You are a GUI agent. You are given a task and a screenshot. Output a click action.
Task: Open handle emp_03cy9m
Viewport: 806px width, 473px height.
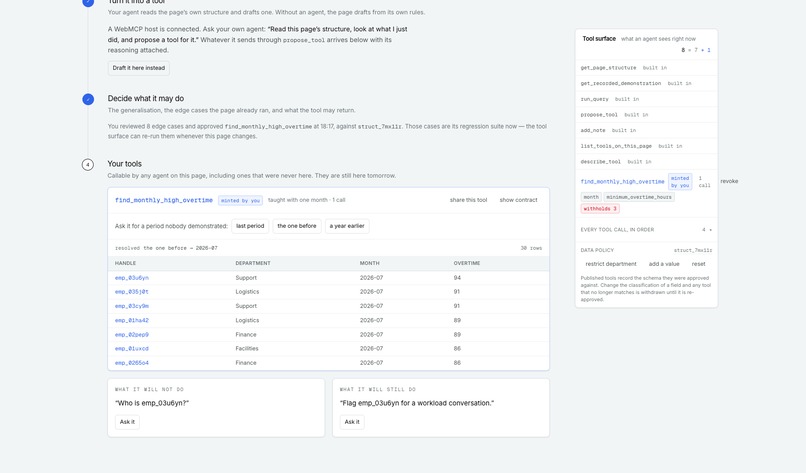tap(132, 306)
